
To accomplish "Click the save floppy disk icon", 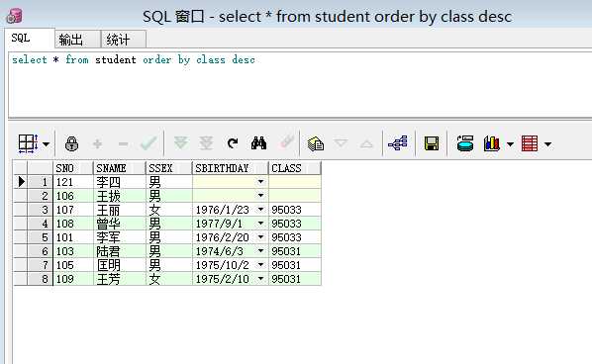I will [x=432, y=143].
